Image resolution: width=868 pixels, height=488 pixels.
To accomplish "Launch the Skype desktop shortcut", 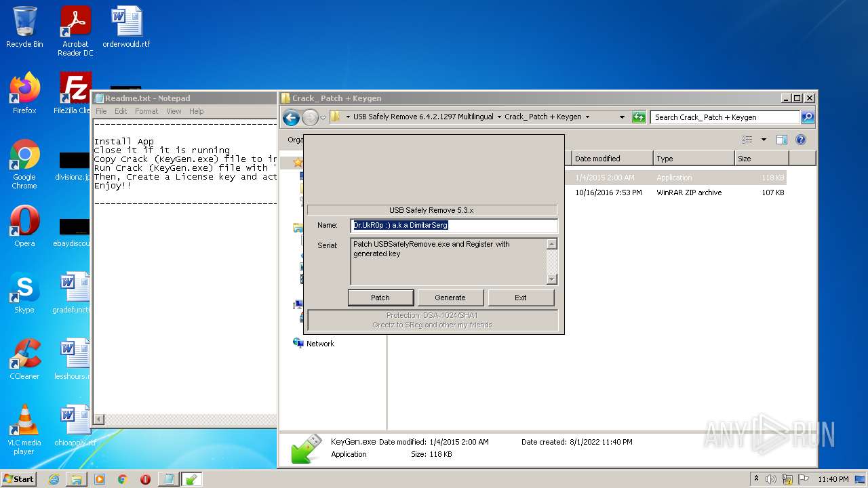I will 24,293.
